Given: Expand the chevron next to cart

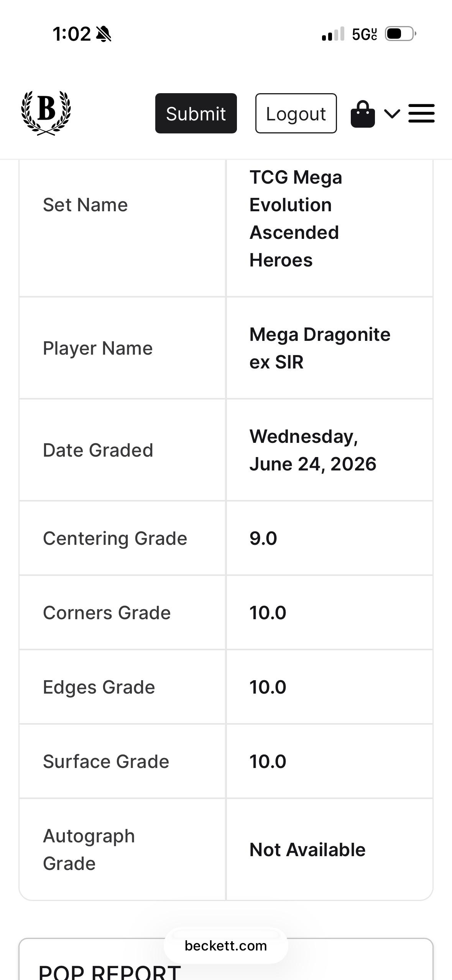Looking at the screenshot, I should [x=392, y=114].
